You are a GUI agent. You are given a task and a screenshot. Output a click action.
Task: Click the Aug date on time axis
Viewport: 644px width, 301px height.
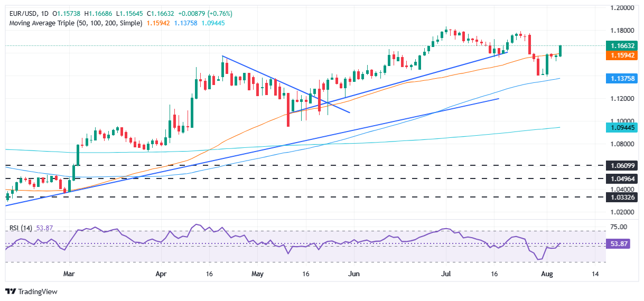pos(547,275)
